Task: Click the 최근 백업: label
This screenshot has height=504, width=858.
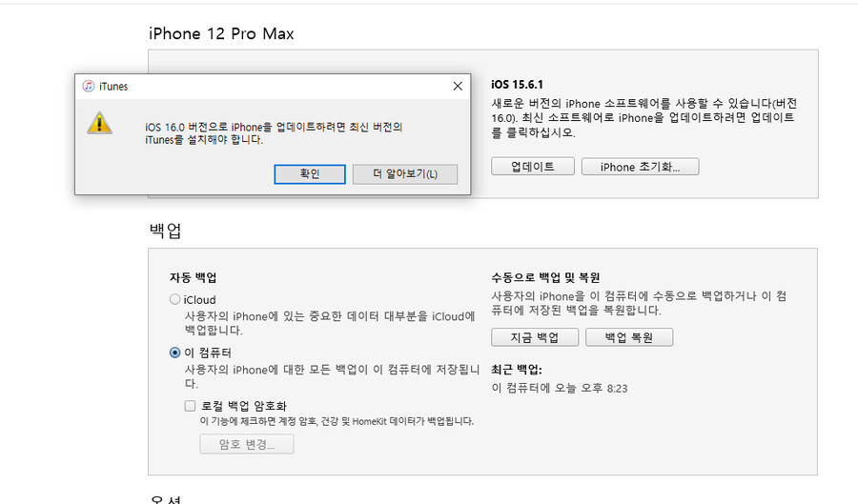Action: [x=517, y=370]
